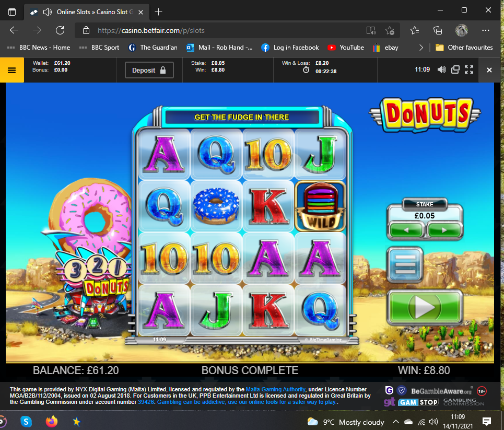
Task: Open YouTube bookmark
Action: [346, 48]
